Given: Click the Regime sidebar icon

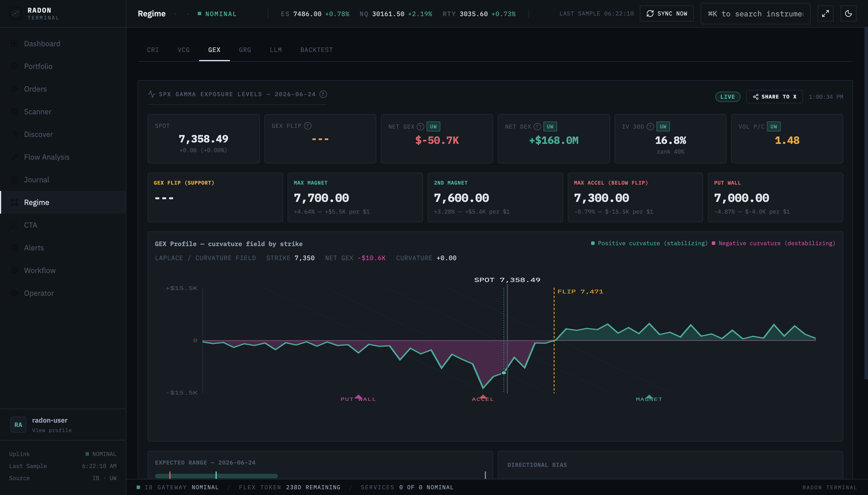Looking at the screenshot, I should [14, 202].
